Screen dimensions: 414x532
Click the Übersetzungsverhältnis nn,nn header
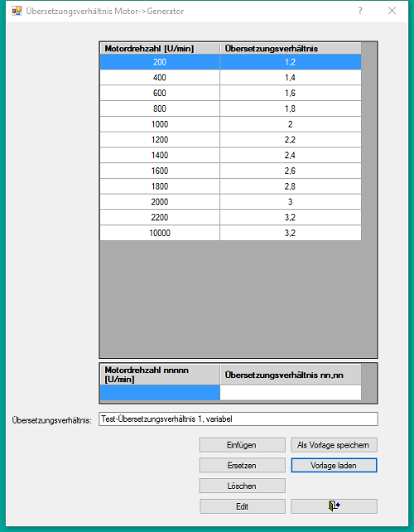[291, 375]
